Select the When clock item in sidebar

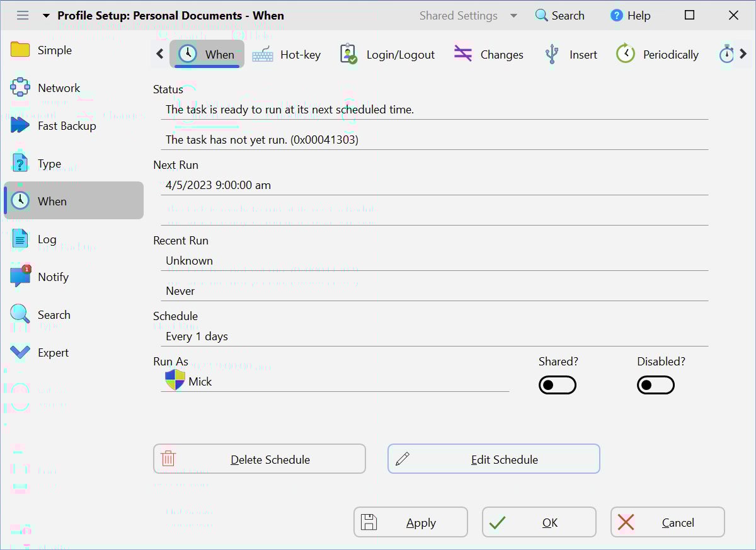click(74, 200)
